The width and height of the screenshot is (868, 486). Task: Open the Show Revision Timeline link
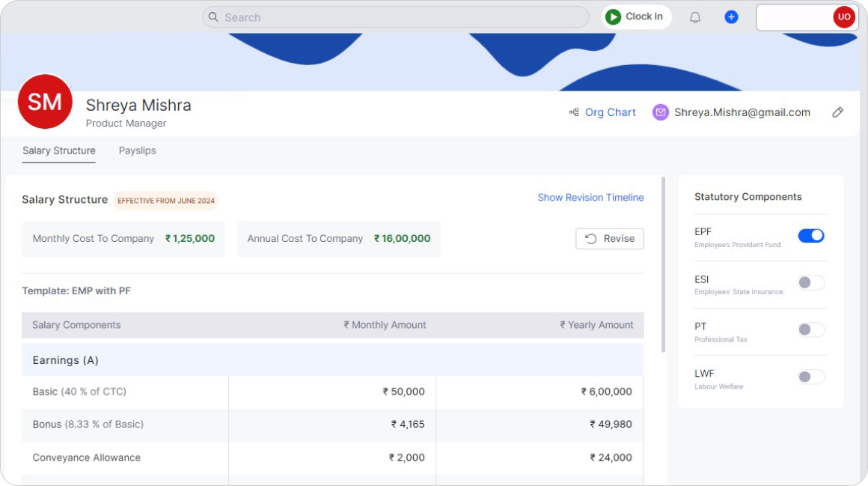click(590, 198)
